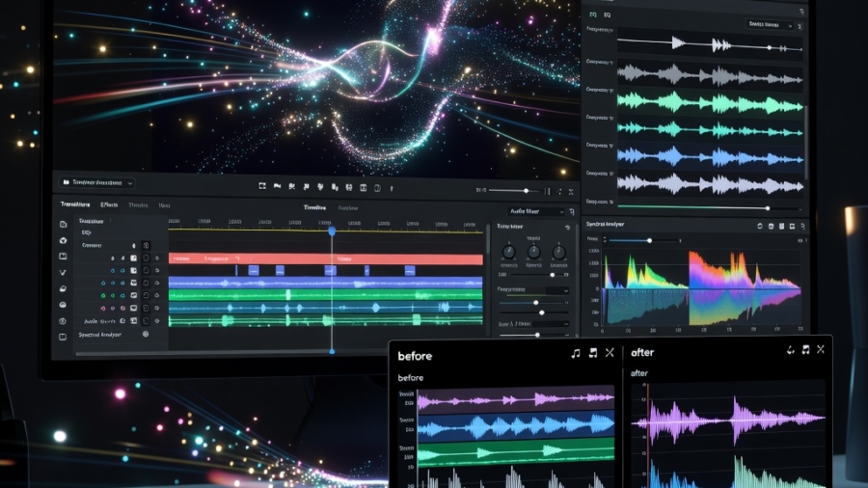Toggle the dark square button on the blue audio track header

(146, 283)
